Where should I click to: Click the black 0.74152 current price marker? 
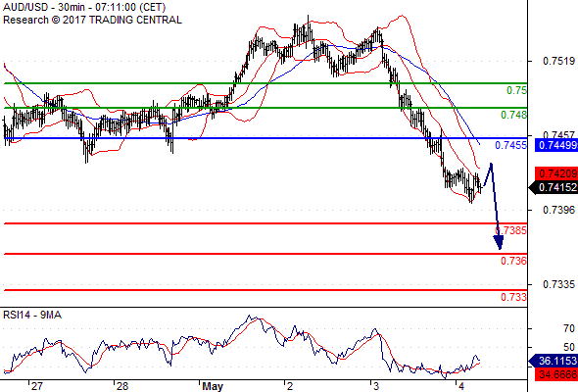(554, 188)
